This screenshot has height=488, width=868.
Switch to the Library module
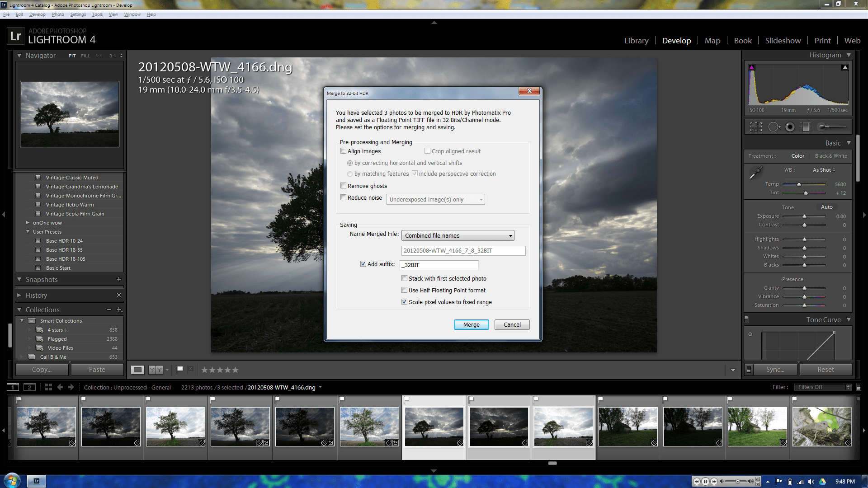[636, 41]
